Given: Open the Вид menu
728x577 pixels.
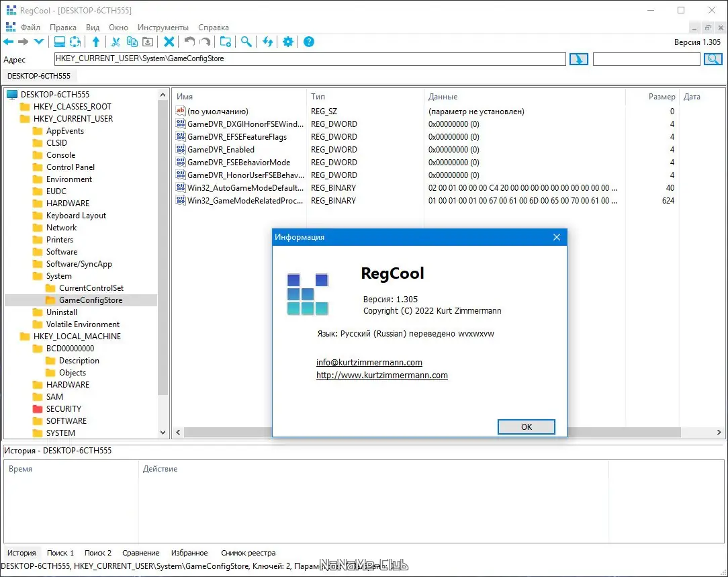Looking at the screenshot, I should tap(93, 28).
